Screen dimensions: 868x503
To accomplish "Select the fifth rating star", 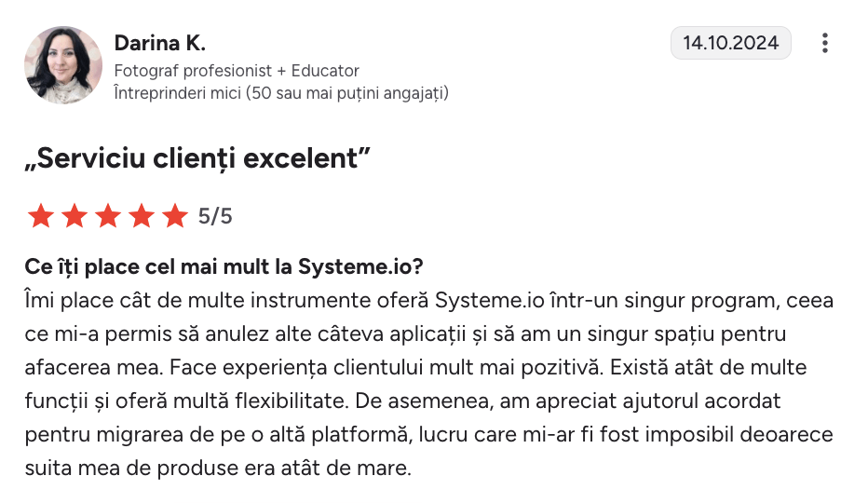I will [175, 217].
